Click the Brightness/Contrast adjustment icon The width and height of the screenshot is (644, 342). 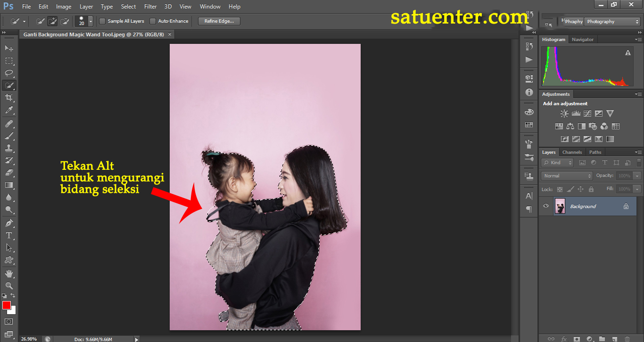[564, 114]
